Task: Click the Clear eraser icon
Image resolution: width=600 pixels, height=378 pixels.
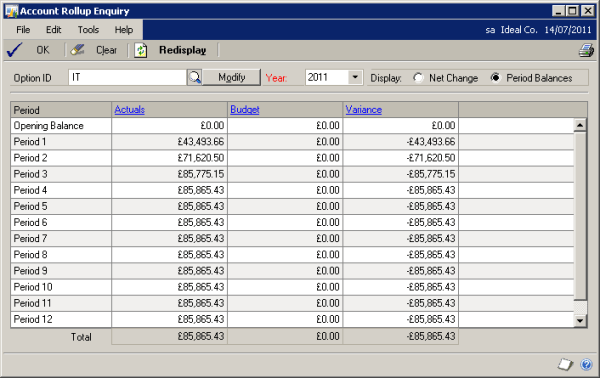Action: click(x=78, y=50)
